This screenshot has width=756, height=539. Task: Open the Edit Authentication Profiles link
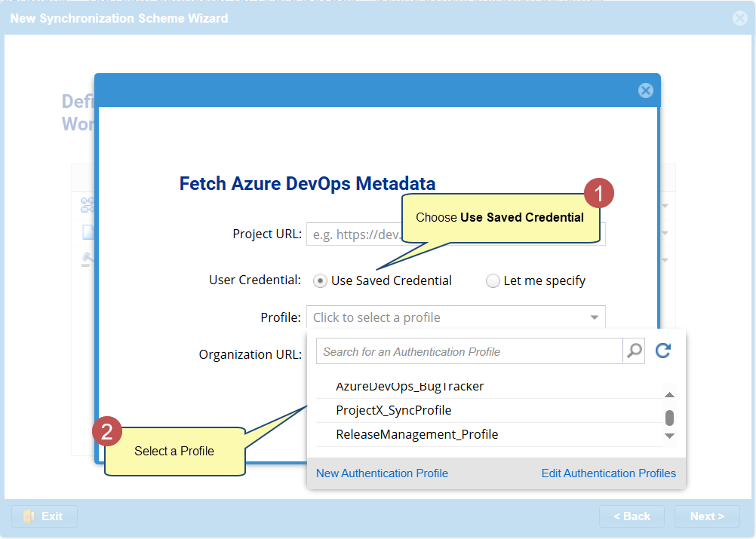(x=608, y=473)
